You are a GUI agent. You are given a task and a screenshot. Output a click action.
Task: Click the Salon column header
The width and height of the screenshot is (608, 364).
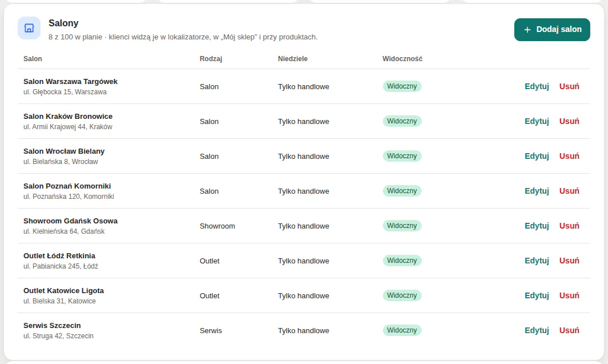pos(33,59)
